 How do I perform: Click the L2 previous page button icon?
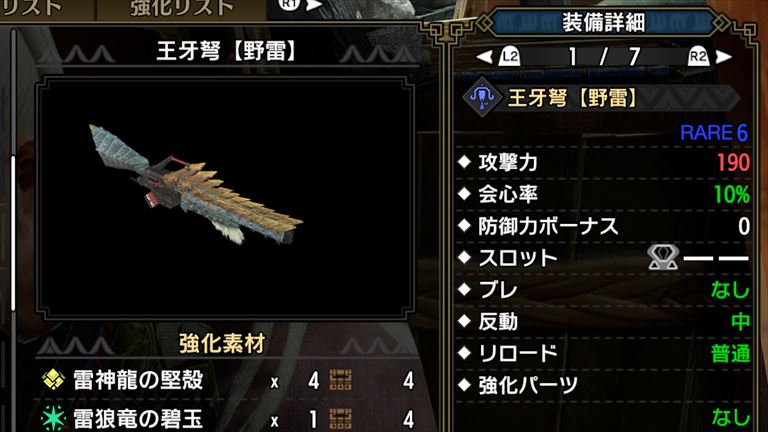[509, 57]
